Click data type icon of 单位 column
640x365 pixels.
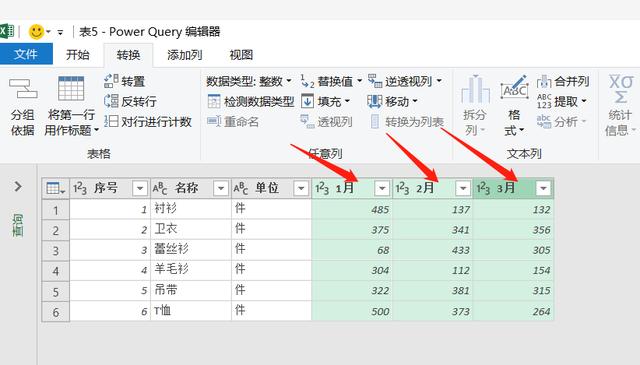(x=241, y=188)
